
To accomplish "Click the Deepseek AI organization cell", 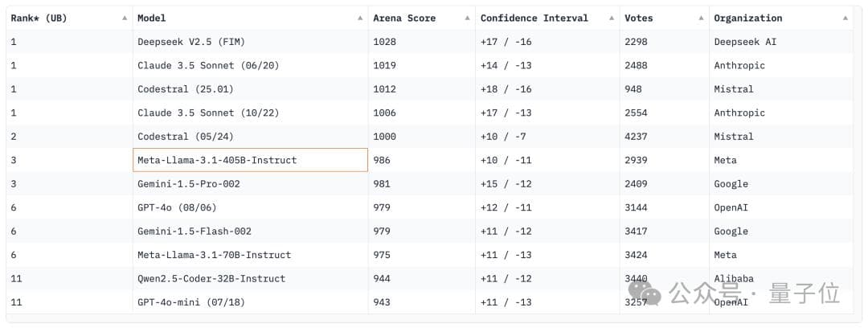I will (745, 42).
